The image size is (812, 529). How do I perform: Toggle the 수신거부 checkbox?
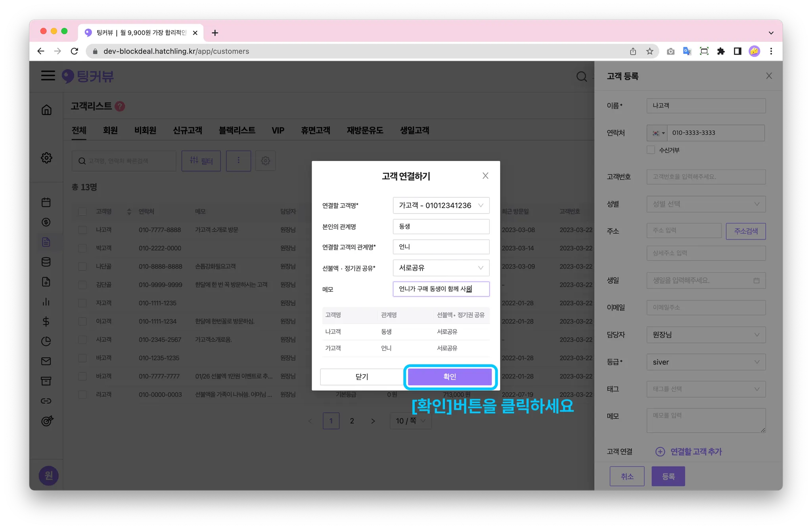651,150
